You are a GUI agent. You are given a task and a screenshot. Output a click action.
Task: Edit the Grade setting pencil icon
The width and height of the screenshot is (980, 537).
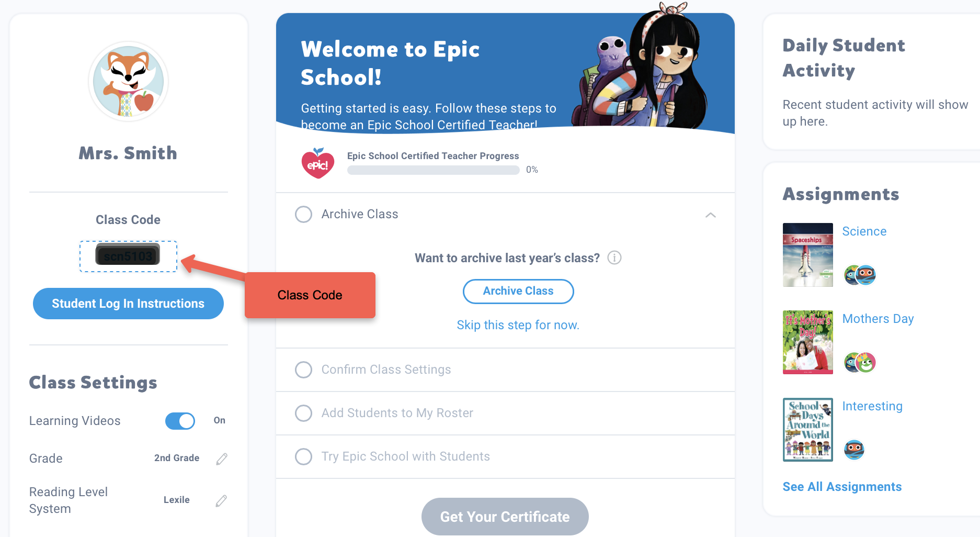(222, 459)
